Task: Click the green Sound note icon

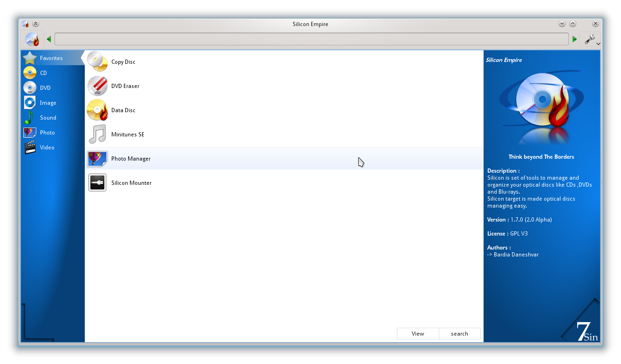Action: pos(30,118)
